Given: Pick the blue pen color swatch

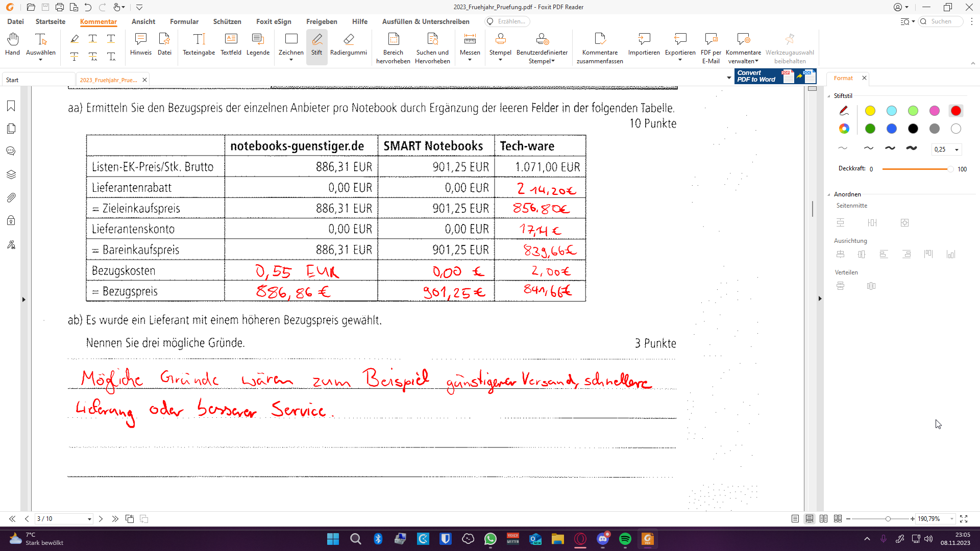Looking at the screenshot, I should pyautogui.click(x=891, y=129).
